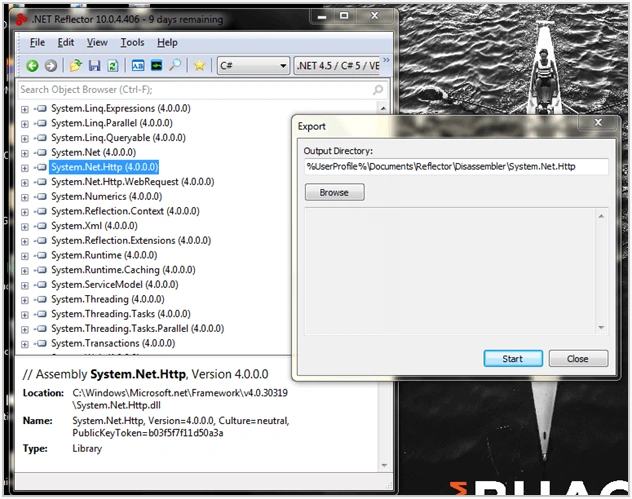Viewport: 632px width, 499px height.
Task: Expand the System.Linq.Expressions node
Action: tap(25, 109)
